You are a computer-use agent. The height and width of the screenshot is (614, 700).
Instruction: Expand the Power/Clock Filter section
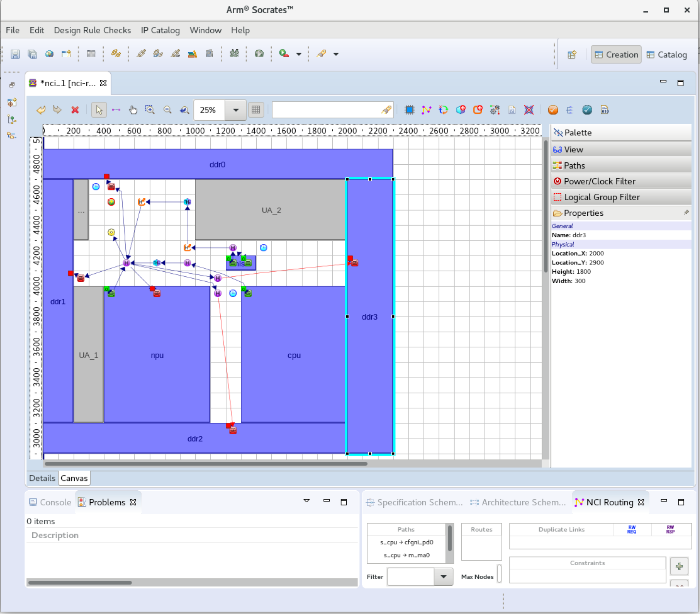point(621,181)
